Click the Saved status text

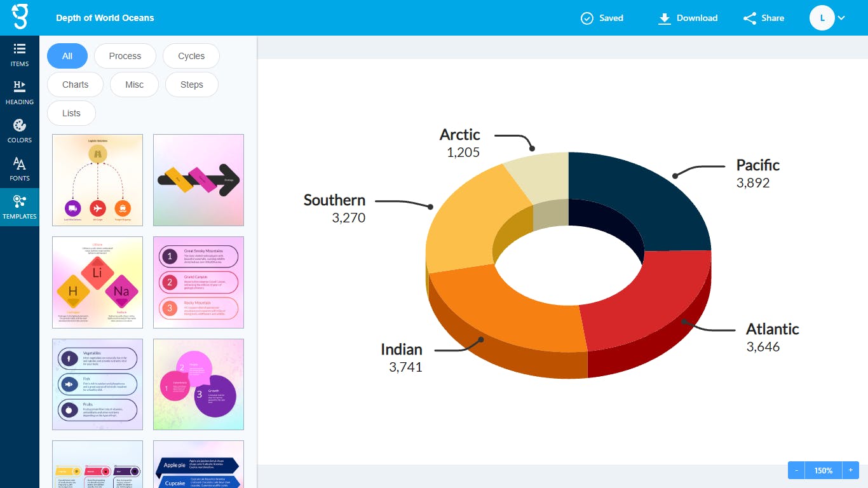tap(611, 18)
